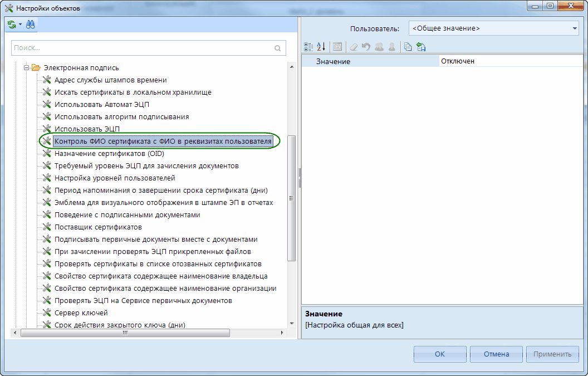Select Назначение сертификатов (OID) item
Viewport: 588px width, 376px height.
[x=109, y=154]
